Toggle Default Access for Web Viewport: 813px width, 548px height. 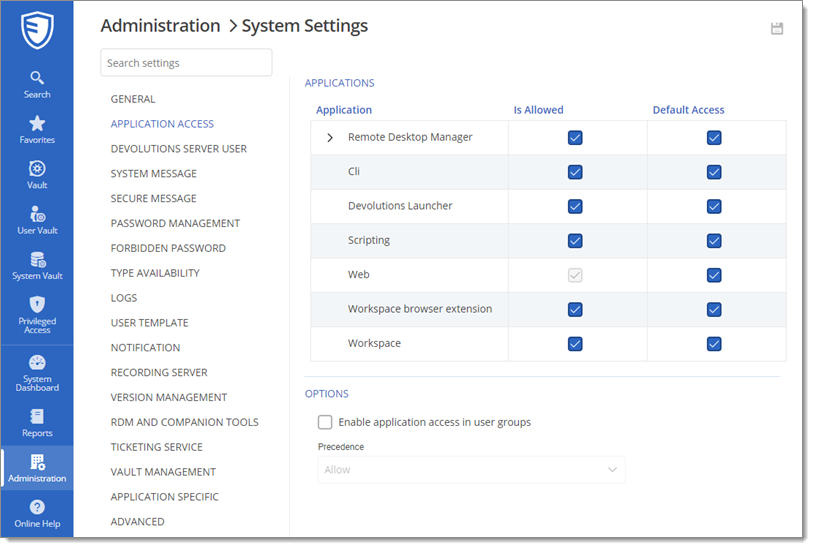coord(714,275)
